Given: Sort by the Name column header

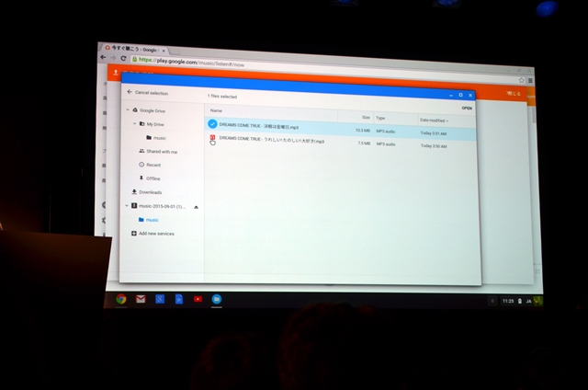Looking at the screenshot, I should 216,110.
